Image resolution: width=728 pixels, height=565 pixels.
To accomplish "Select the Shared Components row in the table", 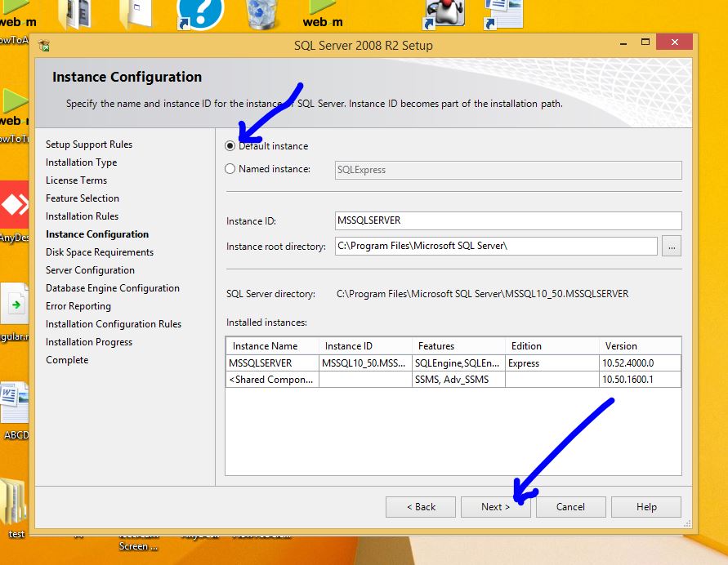I will 271,380.
